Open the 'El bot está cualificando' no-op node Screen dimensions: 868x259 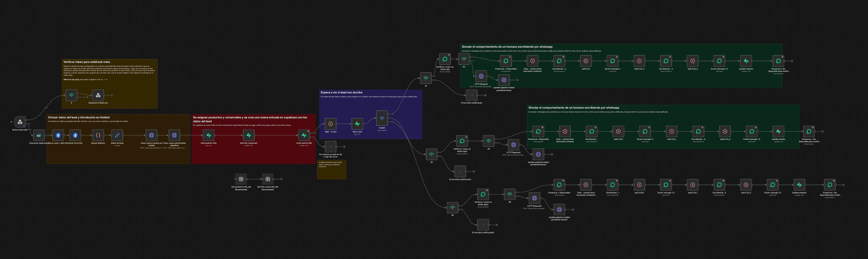click(x=472, y=95)
